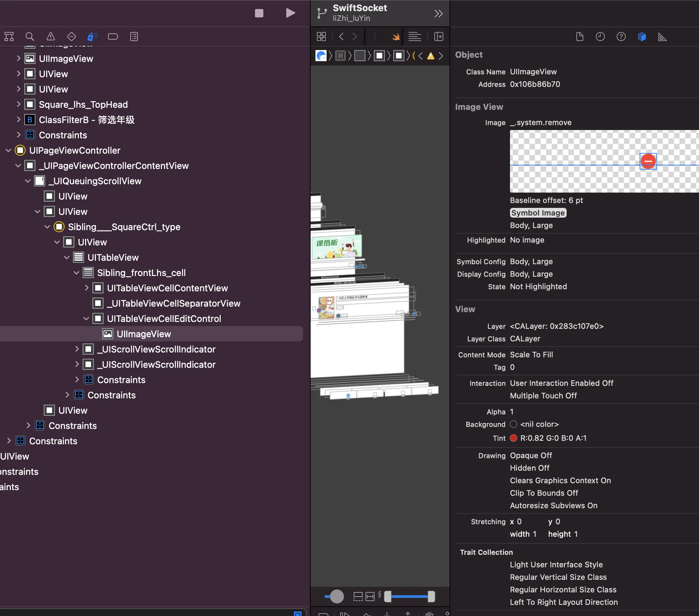699x616 pixels.
Task: Toggle show constraints button
Action: (370, 597)
